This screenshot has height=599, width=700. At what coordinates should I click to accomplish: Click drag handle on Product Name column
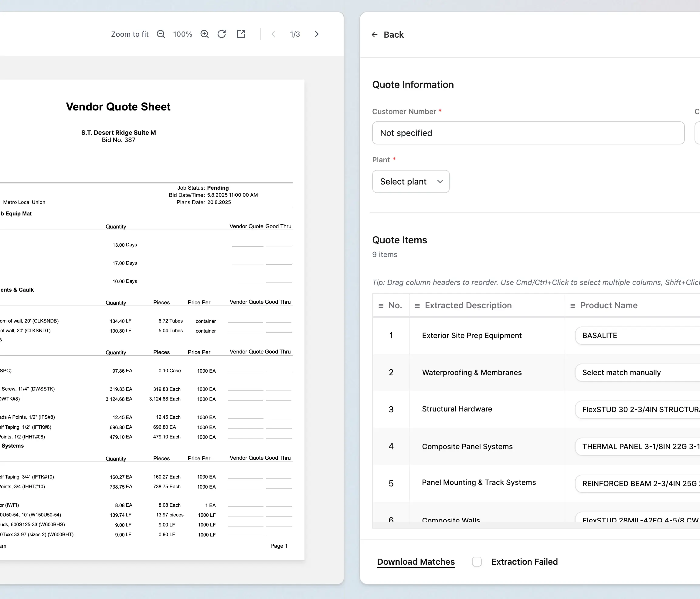click(x=573, y=306)
